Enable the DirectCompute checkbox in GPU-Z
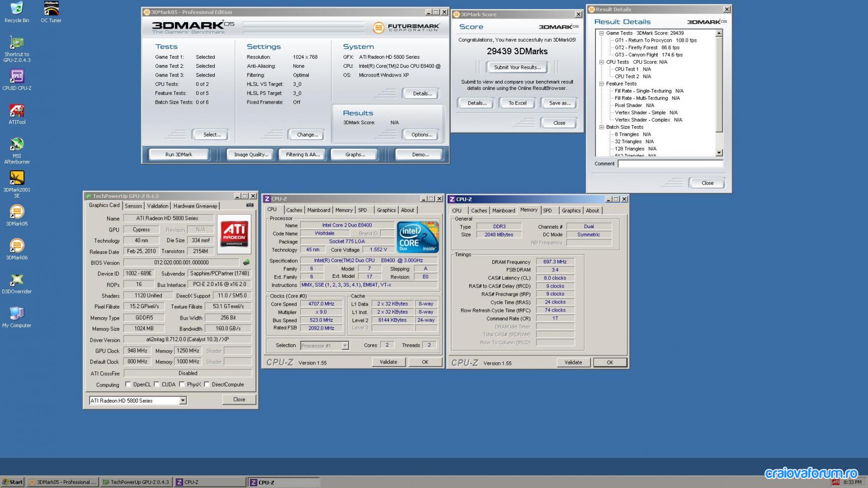868x488 pixels. coord(207,384)
